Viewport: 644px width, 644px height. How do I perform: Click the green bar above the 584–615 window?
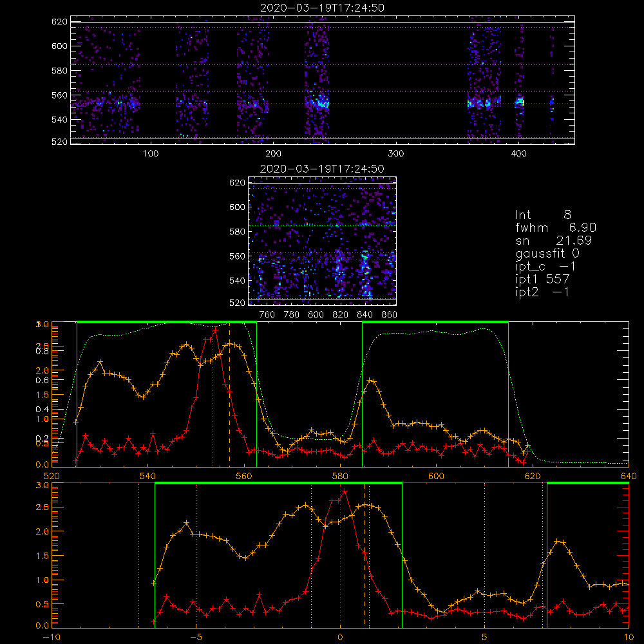[435, 322]
